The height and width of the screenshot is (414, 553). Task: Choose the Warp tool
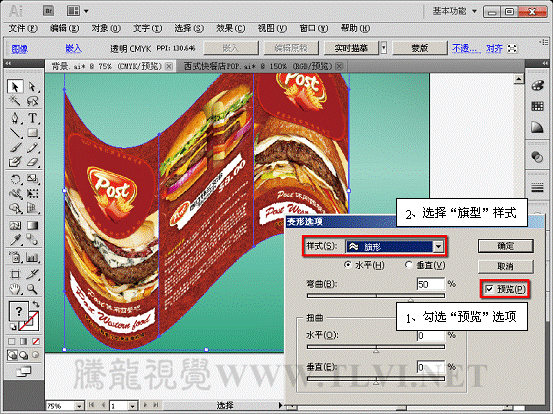point(15,194)
